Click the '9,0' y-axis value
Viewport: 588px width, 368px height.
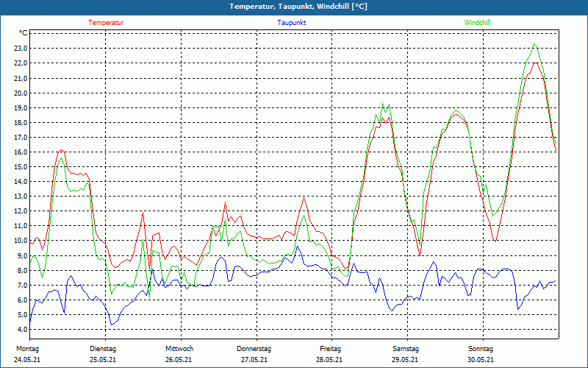point(22,255)
